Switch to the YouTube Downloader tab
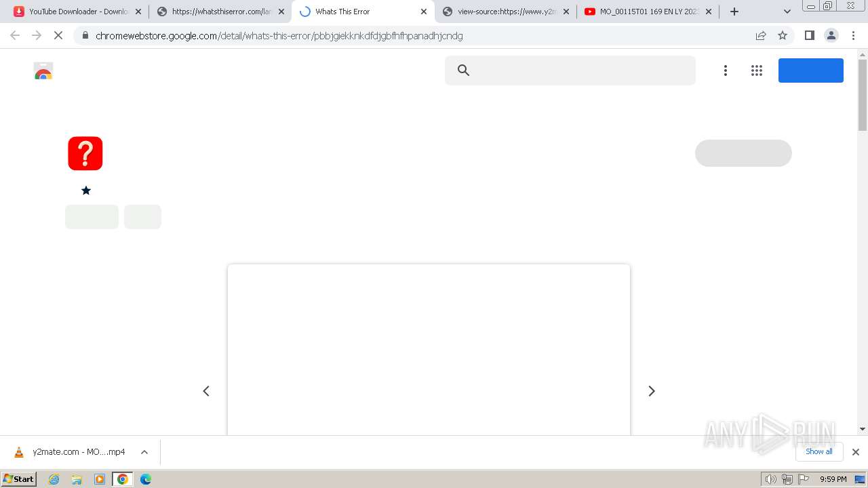The width and height of the screenshot is (868, 488). tap(78, 12)
